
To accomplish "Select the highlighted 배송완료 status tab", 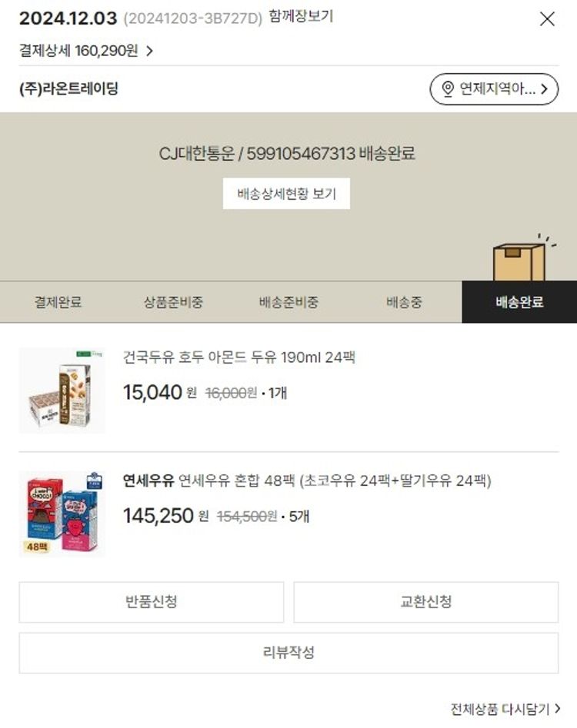I will (519, 302).
